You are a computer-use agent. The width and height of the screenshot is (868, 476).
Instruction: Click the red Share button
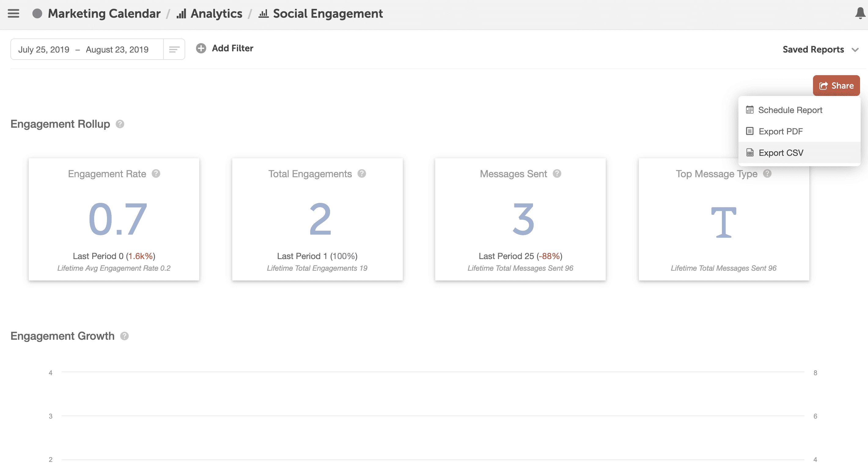pyautogui.click(x=836, y=86)
